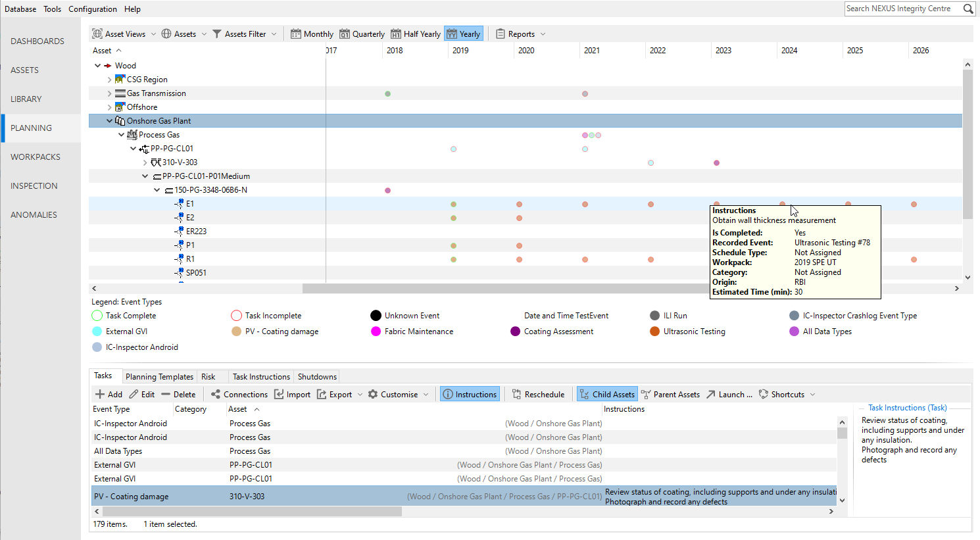
Task: Click the Customise gear icon
Action: [373, 394]
